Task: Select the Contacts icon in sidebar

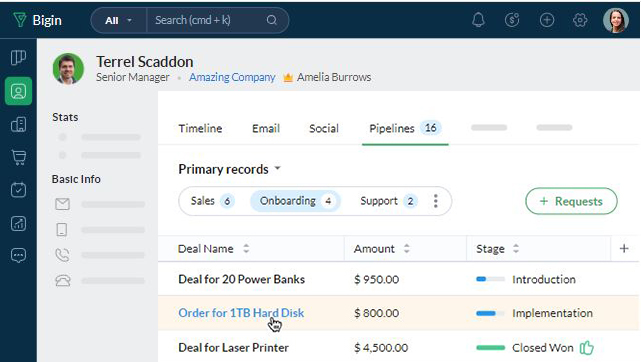Action: point(18,91)
